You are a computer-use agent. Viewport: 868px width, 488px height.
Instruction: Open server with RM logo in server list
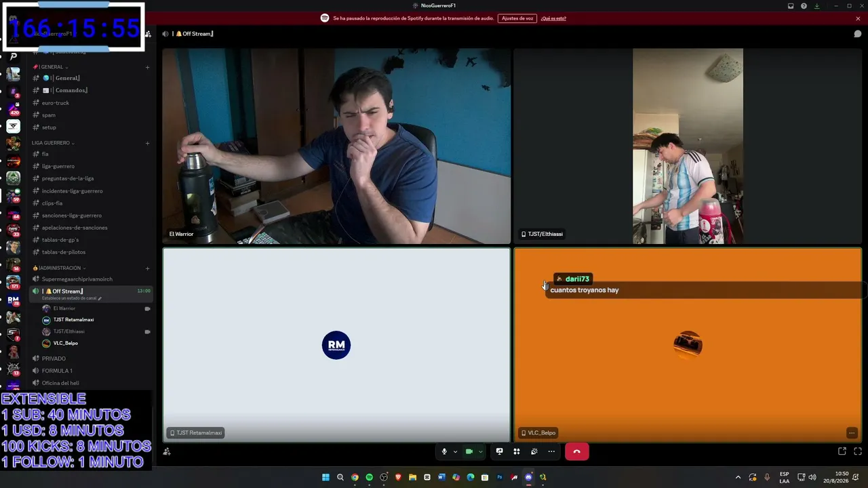click(13, 299)
